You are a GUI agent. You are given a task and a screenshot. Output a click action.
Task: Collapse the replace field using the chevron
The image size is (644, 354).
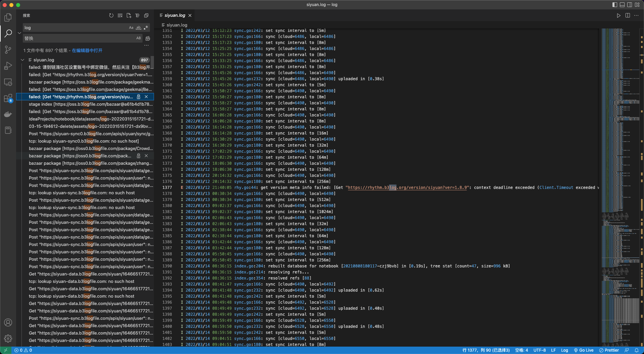click(x=19, y=33)
